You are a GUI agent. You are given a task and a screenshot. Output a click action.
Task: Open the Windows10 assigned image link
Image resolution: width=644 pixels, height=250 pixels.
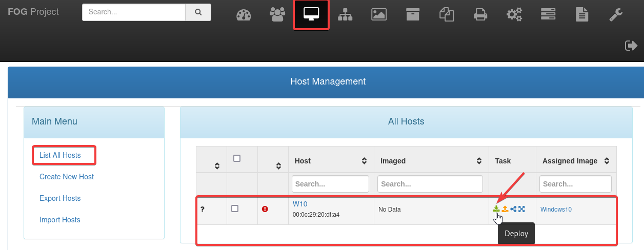coord(556,210)
